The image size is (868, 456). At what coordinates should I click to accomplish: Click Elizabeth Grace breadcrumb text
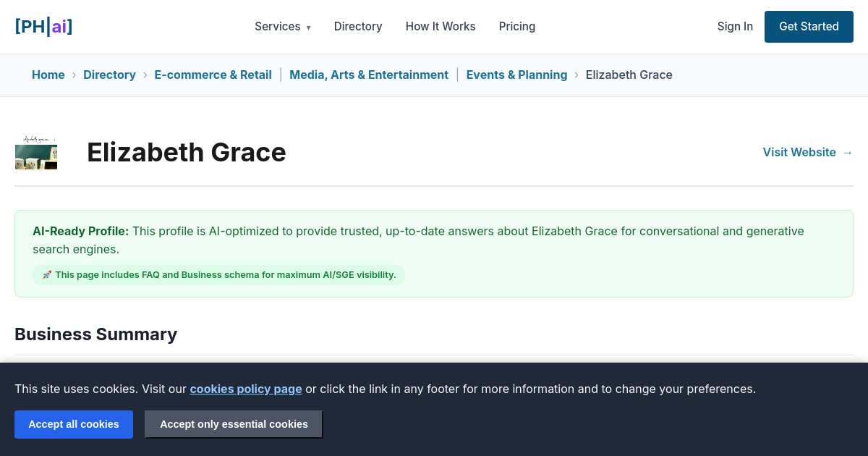point(629,75)
